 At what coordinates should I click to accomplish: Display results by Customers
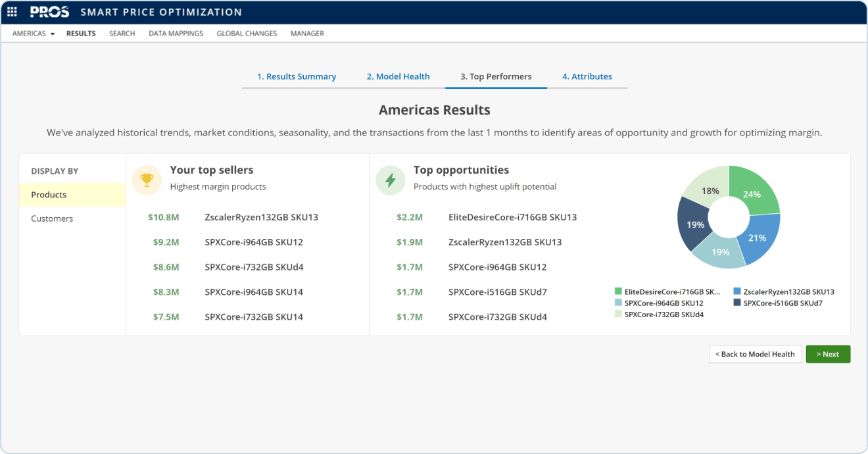click(x=52, y=218)
